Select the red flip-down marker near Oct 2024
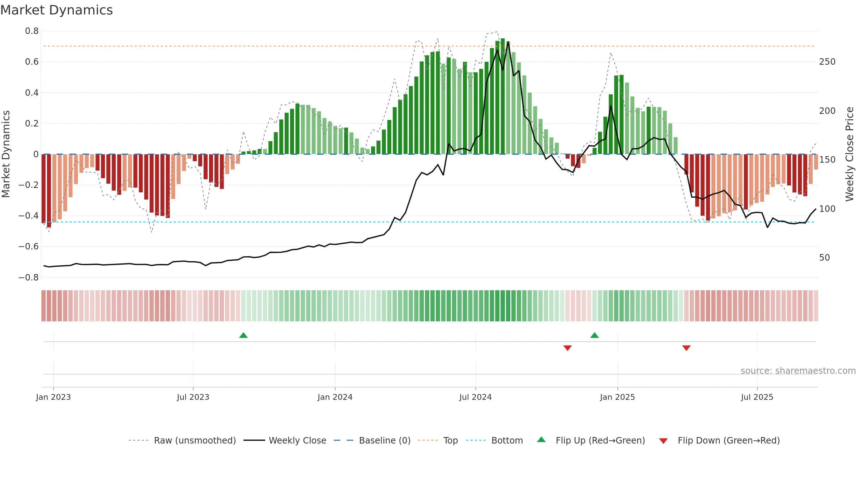The image size is (868, 488). pyautogui.click(x=567, y=348)
